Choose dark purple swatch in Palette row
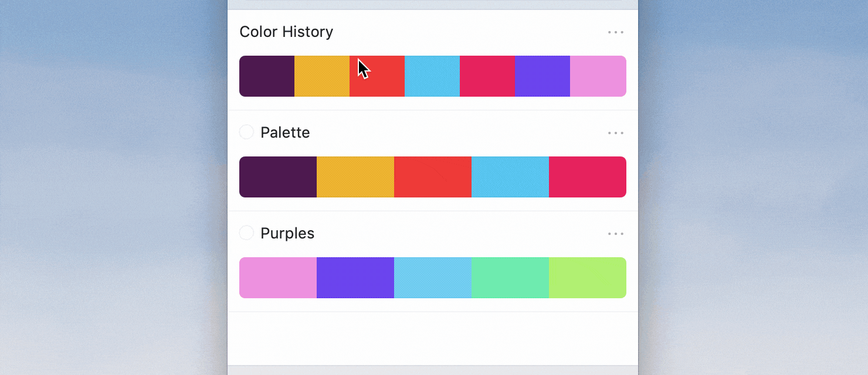 click(x=278, y=177)
